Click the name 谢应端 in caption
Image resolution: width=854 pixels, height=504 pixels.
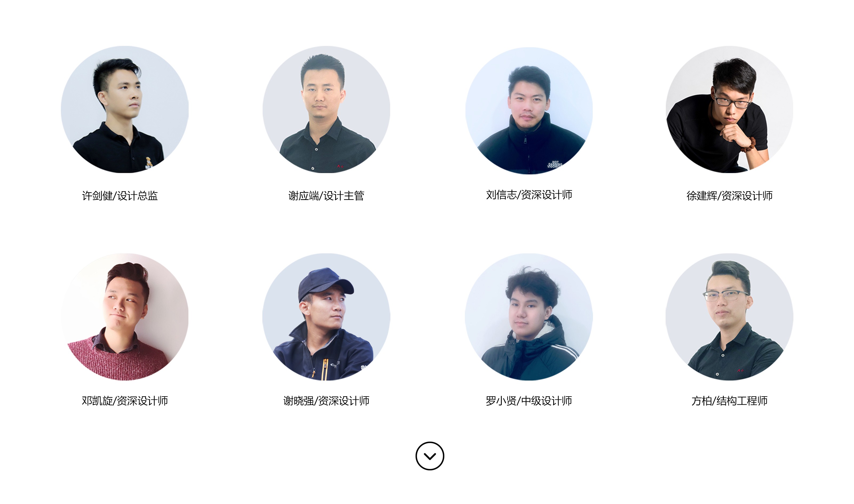(x=303, y=196)
